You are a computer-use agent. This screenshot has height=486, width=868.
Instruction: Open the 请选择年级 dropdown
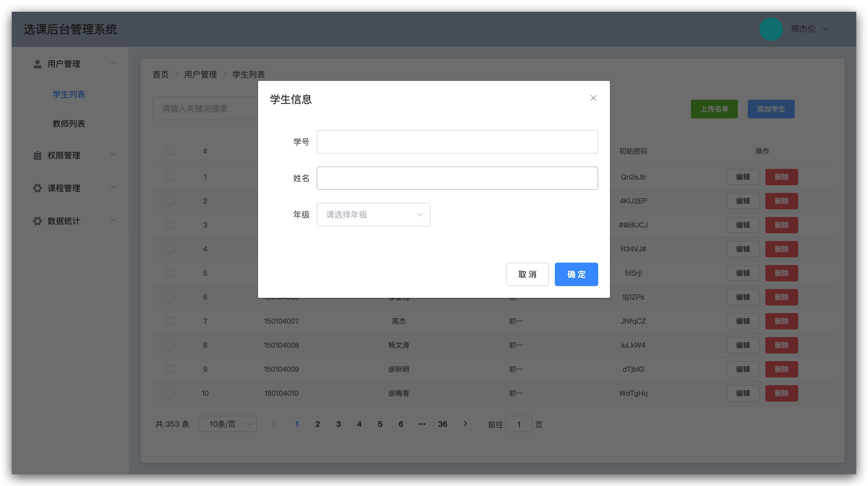click(x=373, y=215)
